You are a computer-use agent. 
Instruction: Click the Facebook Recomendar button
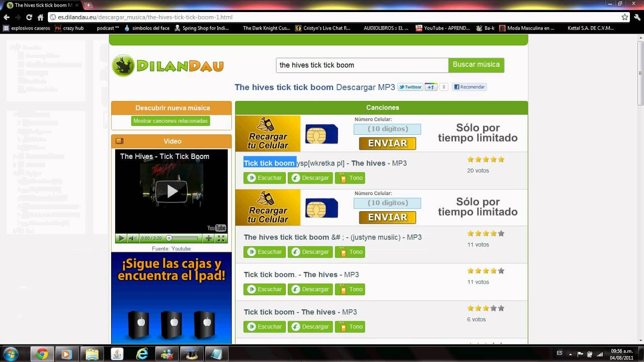point(469,87)
